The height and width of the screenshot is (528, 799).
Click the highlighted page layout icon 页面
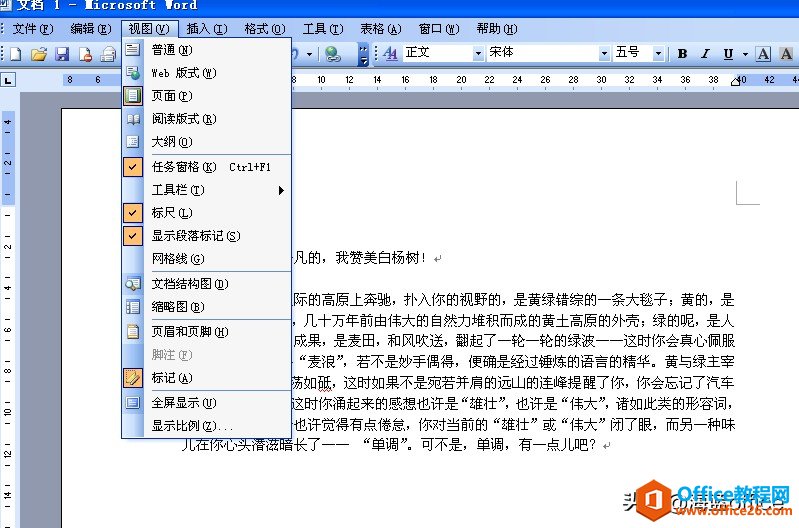(x=133, y=95)
